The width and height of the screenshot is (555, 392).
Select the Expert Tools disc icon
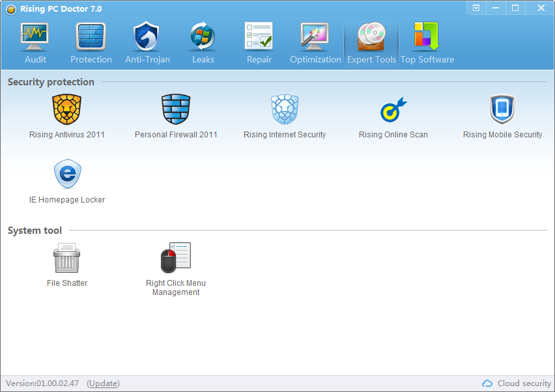click(371, 36)
